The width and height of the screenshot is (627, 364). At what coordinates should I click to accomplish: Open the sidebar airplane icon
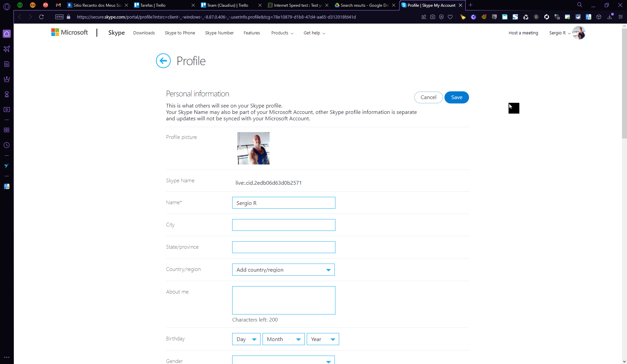pos(7,49)
